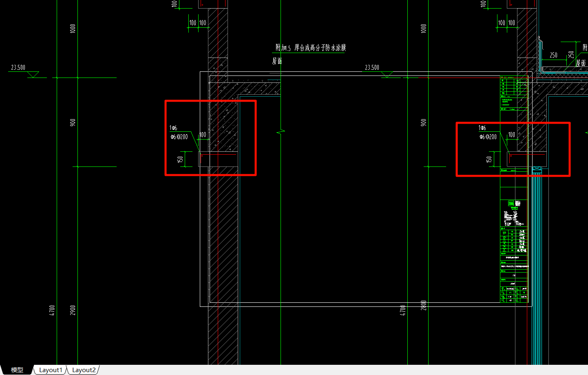Select the break-line symbol on the green axis
This screenshot has width=588, height=375.
coord(281,132)
